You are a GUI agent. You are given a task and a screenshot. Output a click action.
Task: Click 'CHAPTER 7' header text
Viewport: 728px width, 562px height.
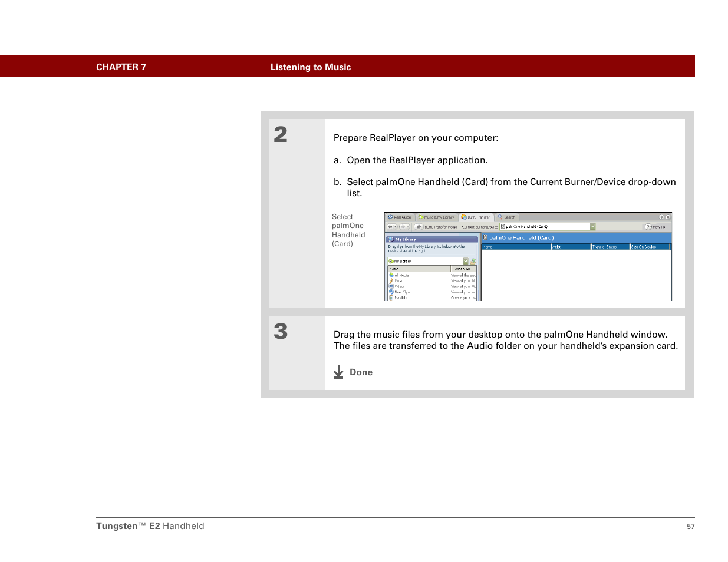(x=121, y=67)
